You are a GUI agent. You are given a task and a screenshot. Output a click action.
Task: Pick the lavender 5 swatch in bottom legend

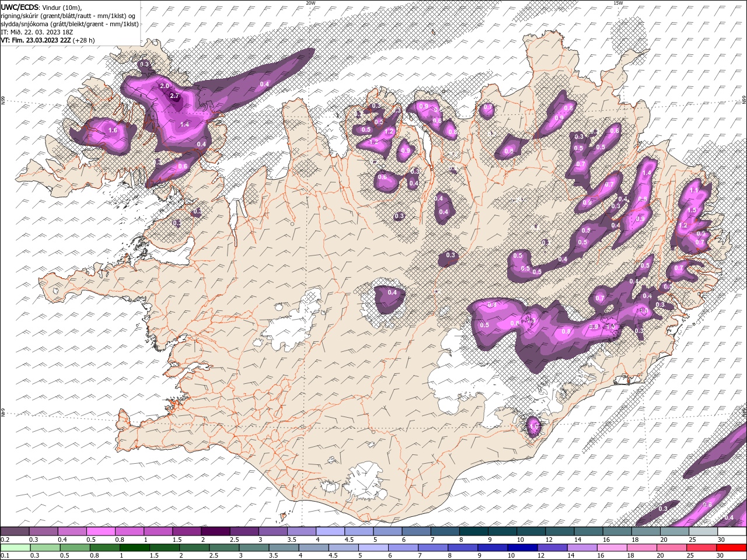pyautogui.click(x=372, y=548)
